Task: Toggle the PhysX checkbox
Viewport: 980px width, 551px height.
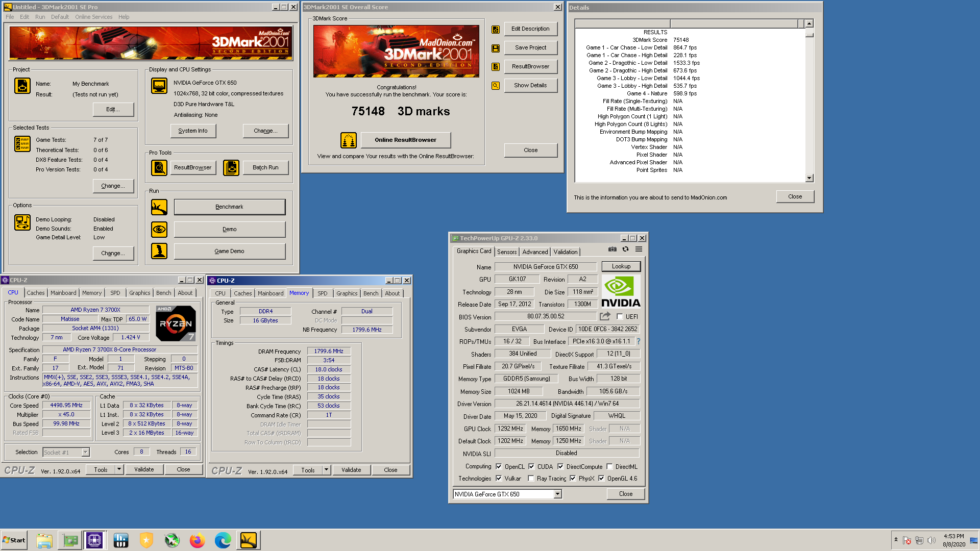Action: [x=573, y=479]
